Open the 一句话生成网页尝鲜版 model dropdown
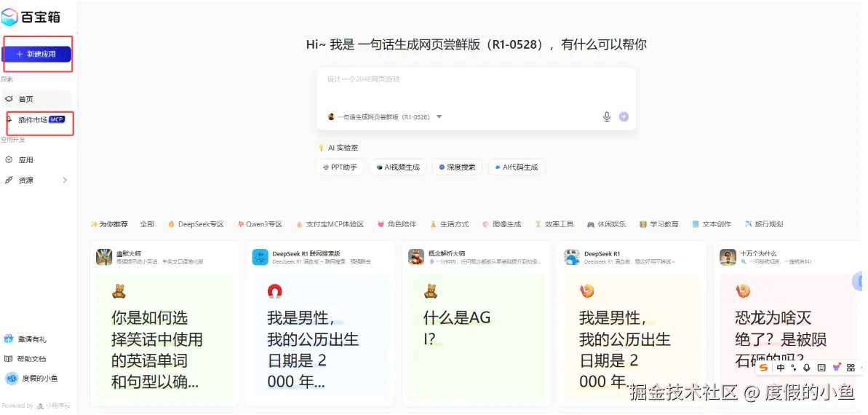Screen dimensions: 868x415 [x=385, y=117]
